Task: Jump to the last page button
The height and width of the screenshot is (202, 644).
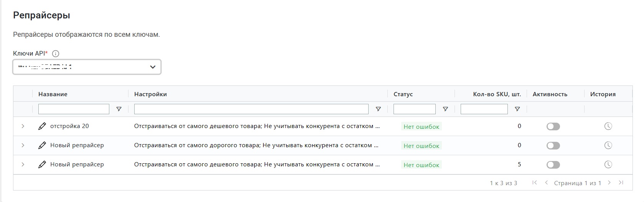Action: click(621, 183)
